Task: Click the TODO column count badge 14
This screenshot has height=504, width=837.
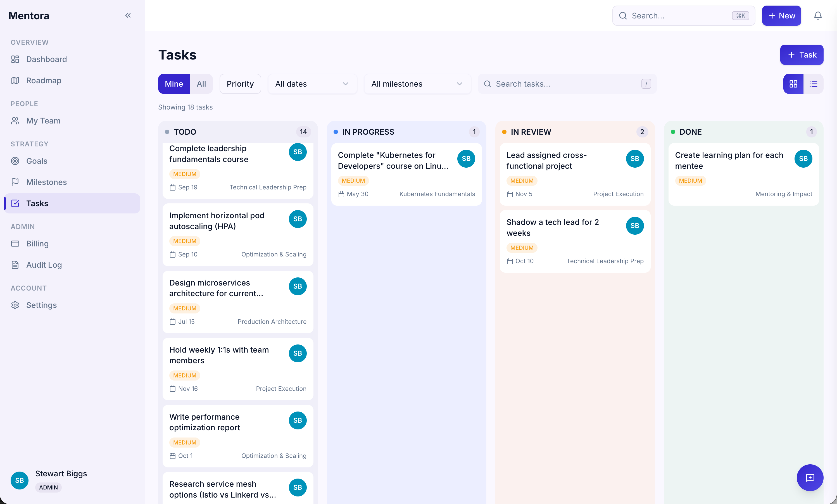Action: [303, 132]
